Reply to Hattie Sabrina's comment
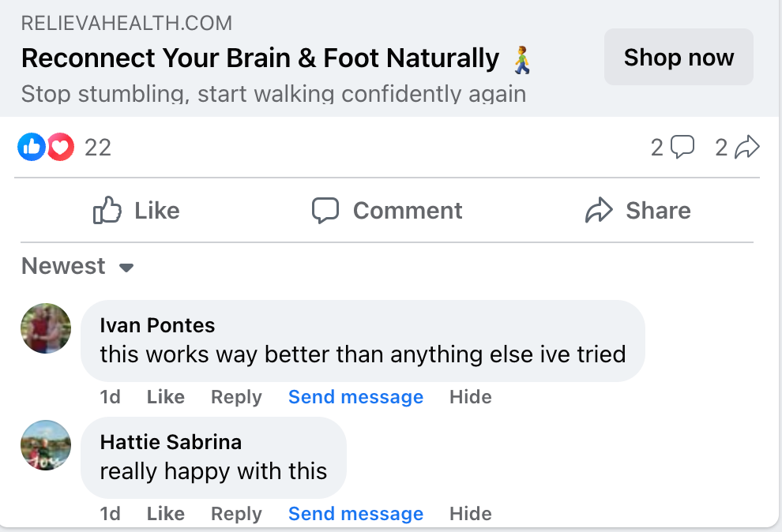Image resolution: width=782 pixels, height=532 pixels. (x=236, y=514)
